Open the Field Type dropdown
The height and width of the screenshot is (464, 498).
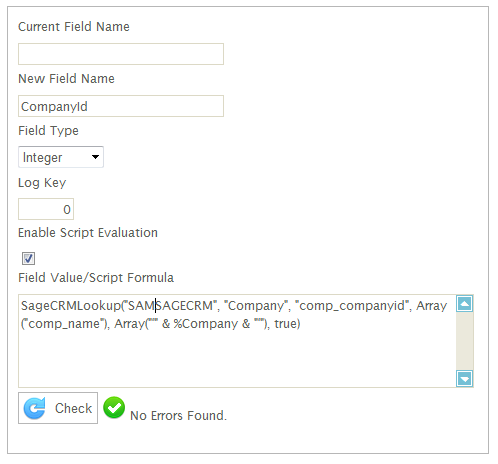coord(61,157)
